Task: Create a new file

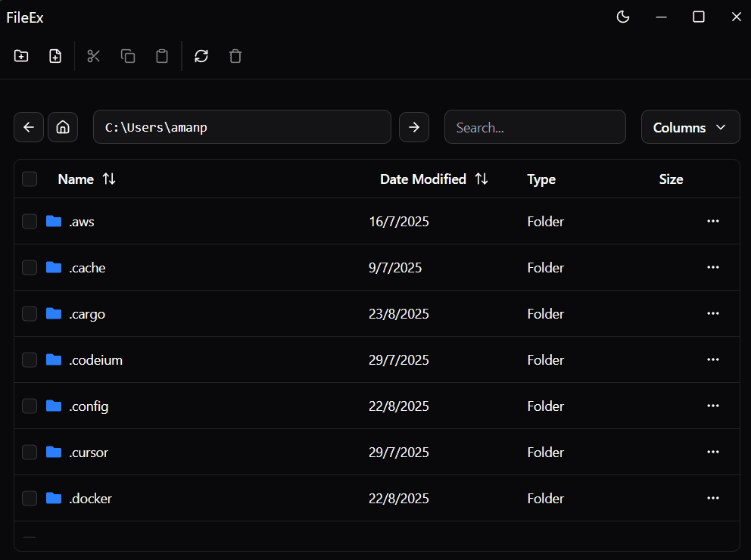Action: click(55, 56)
